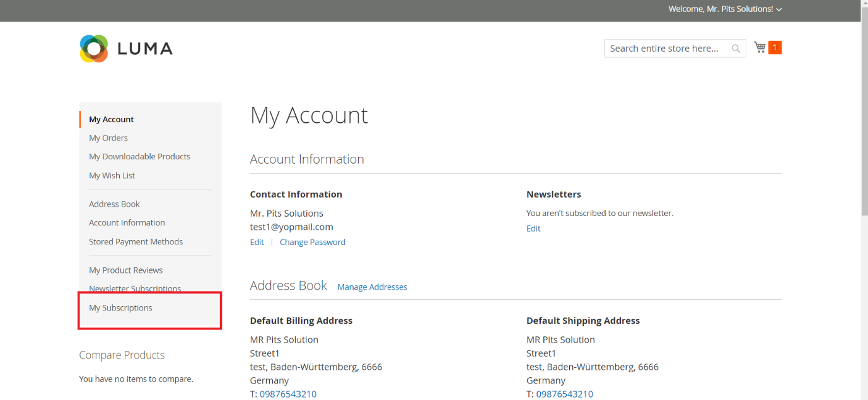Open Account Information sidebar item
The image size is (868, 400).
tap(127, 222)
